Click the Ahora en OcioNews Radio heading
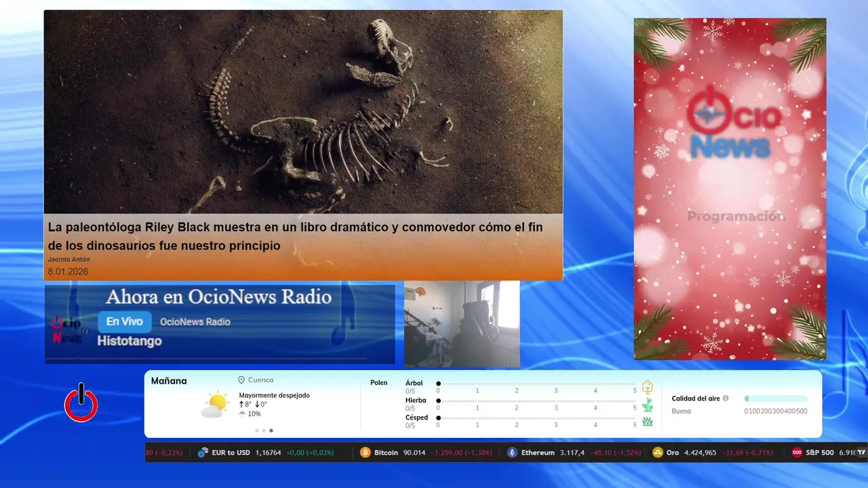Image resolution: width=868 pixels, height=488 pixels. tap(219, 297)
